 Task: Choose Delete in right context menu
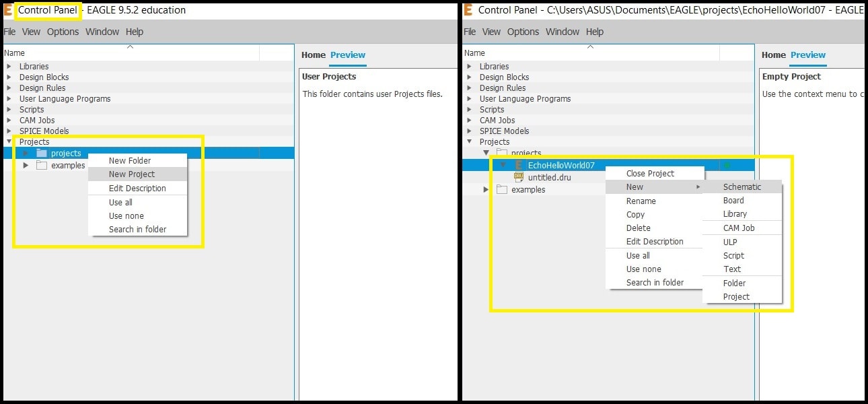(654, 228)
